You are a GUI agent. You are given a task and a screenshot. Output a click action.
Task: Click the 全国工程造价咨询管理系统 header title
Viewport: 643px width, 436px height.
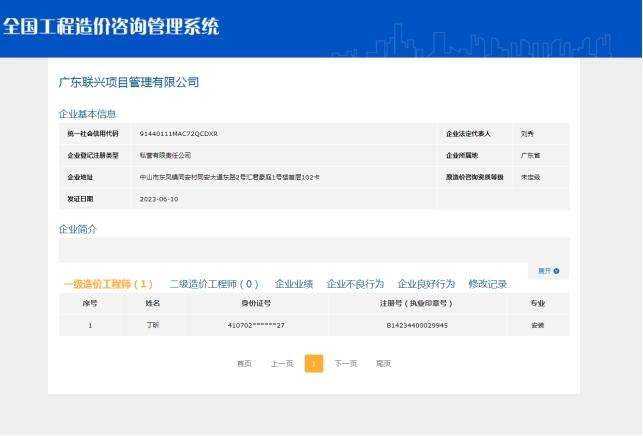pos(110,27)
